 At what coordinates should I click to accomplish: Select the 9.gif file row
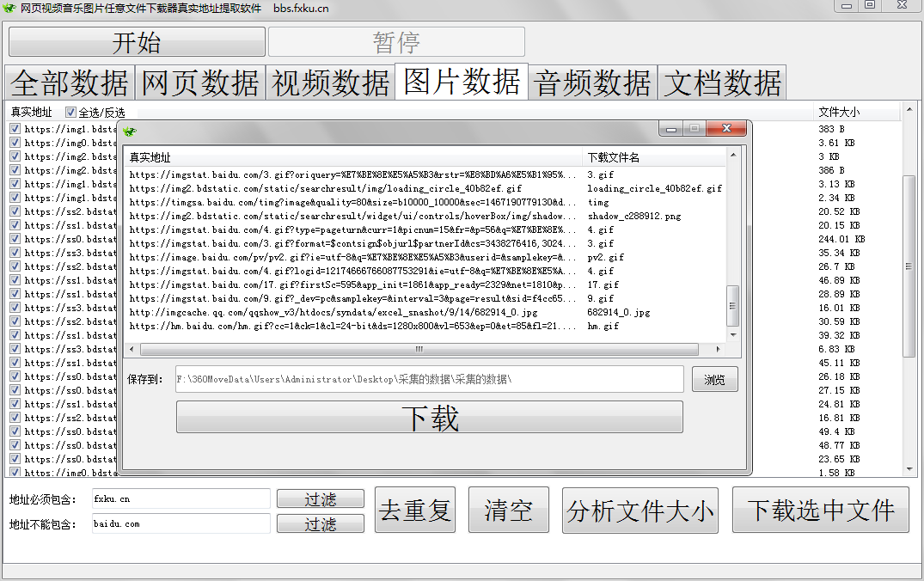pyautogui.click(x=425, y=298)
